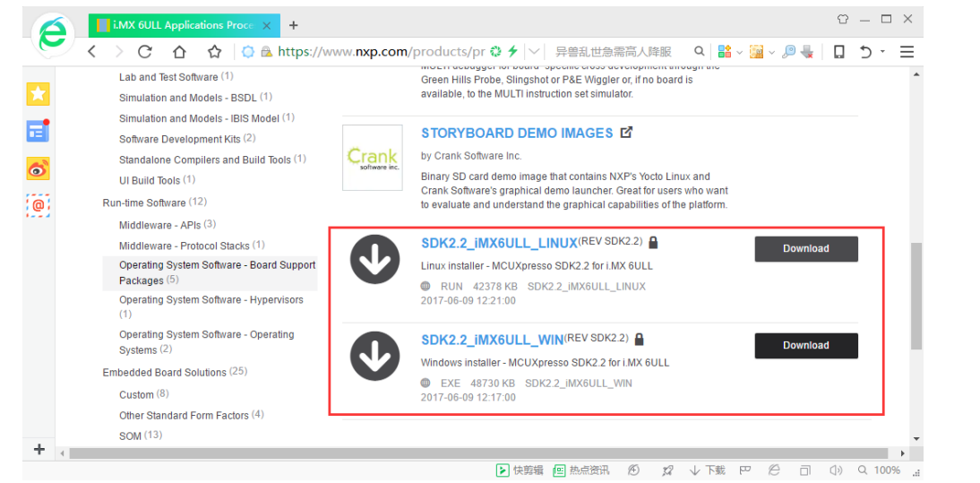Click the download-blocked arrow icon
The height and width of the screenshot is (483, 980).
click(x=807, y=51)
